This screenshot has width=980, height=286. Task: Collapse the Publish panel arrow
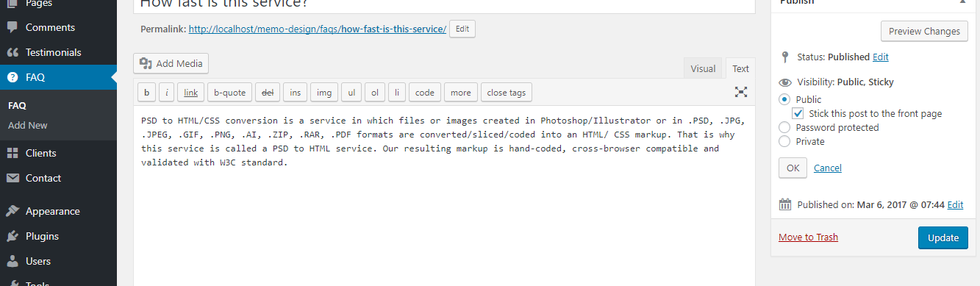pyautogui.click(x=962, y=2)
